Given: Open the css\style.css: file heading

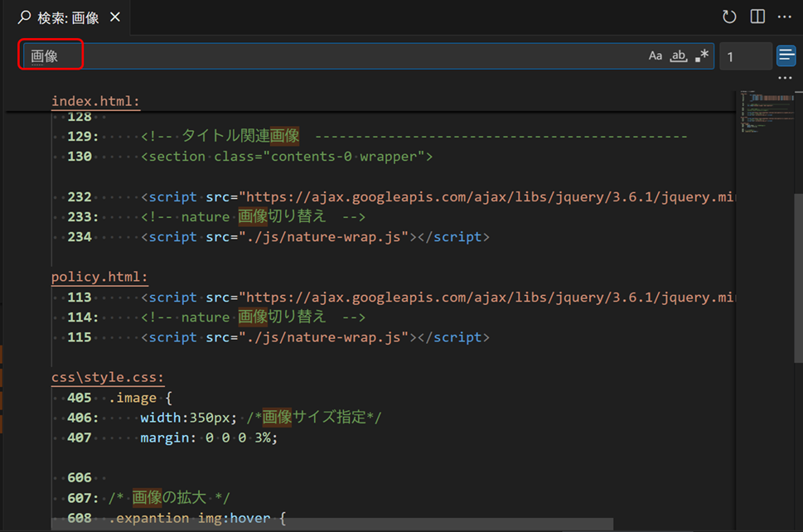Looking at the screenshot, I should tap(108, 377).
